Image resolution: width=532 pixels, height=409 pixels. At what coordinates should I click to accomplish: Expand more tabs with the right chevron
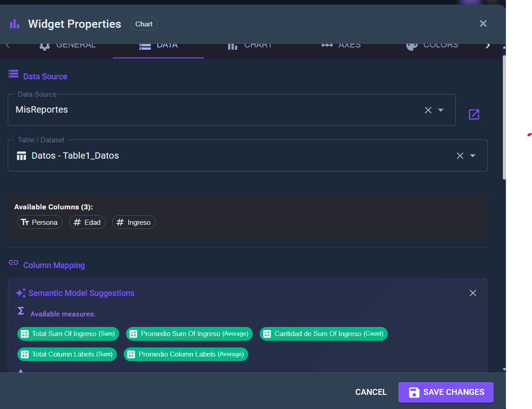tap(487, 45)
